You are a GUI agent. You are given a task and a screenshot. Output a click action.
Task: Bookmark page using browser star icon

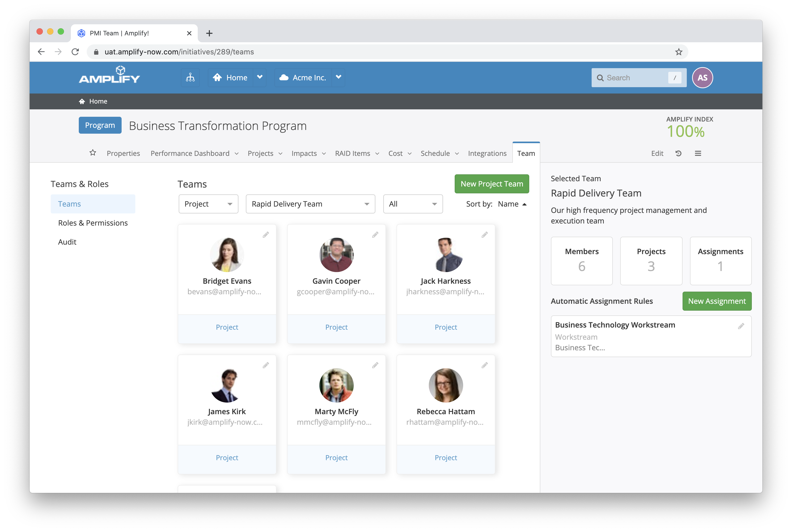coord(678,52)
